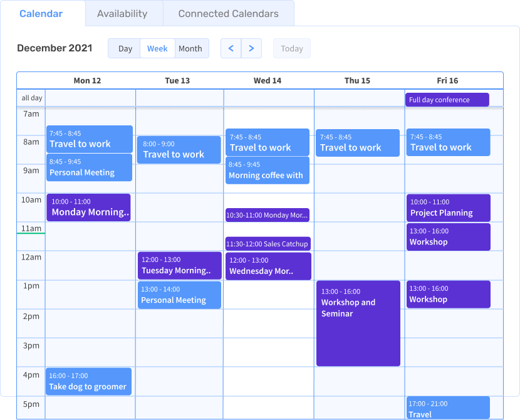
Task: Click the 7am time label
Action: coord(31,114)
